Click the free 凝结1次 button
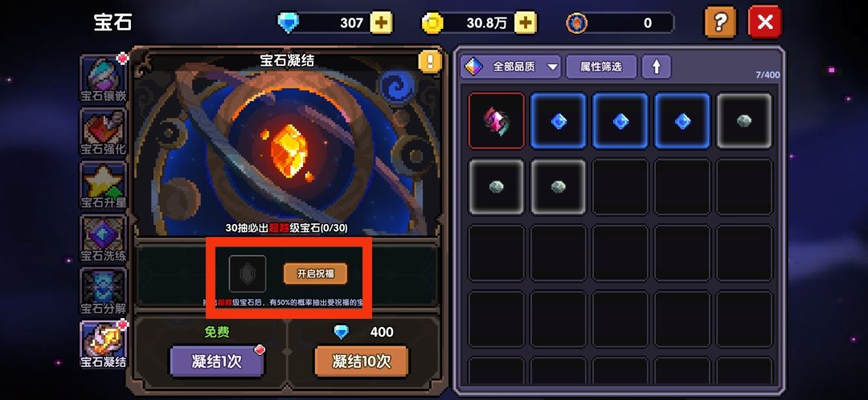The height and width of the screenshot is (400, 868). click(216, 361)
